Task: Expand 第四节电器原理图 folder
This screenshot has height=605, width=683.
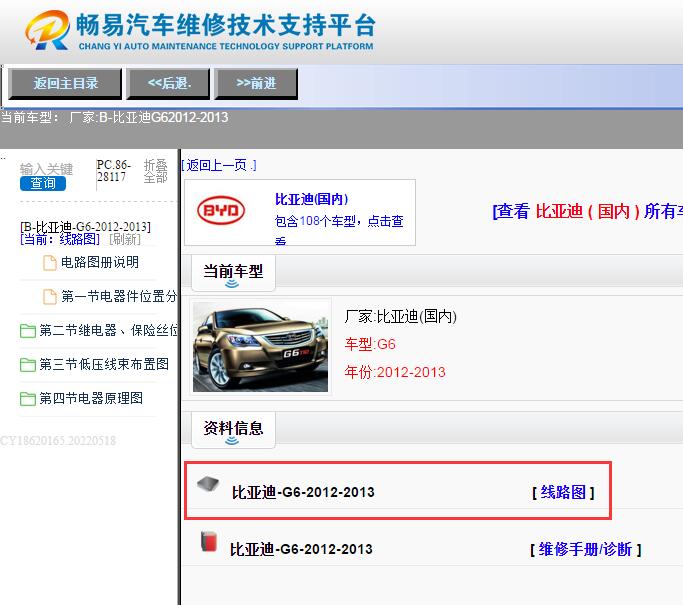Action: 91,398
